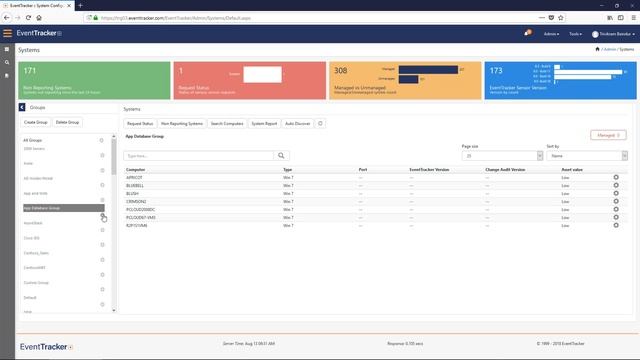Click the Managed count button
The image size is (640, 360).
coord(608,135)
